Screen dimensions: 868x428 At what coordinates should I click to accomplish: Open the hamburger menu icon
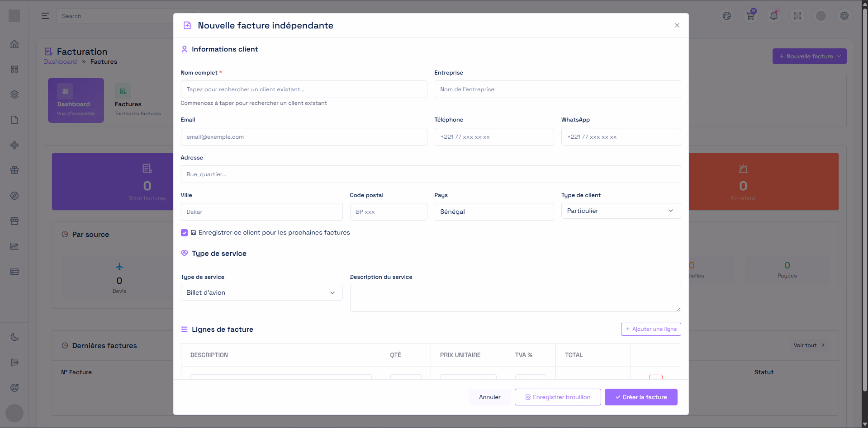(x=45, y=16)
